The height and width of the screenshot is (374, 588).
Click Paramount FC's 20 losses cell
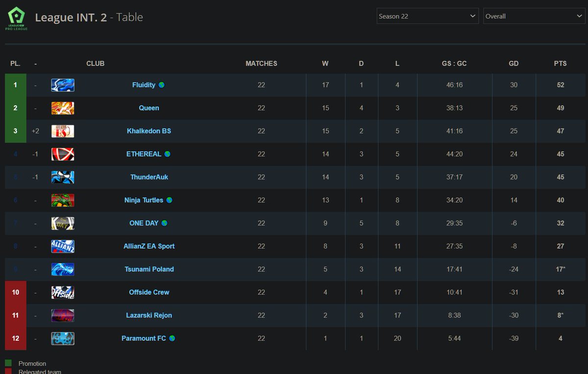coord(397,338)
